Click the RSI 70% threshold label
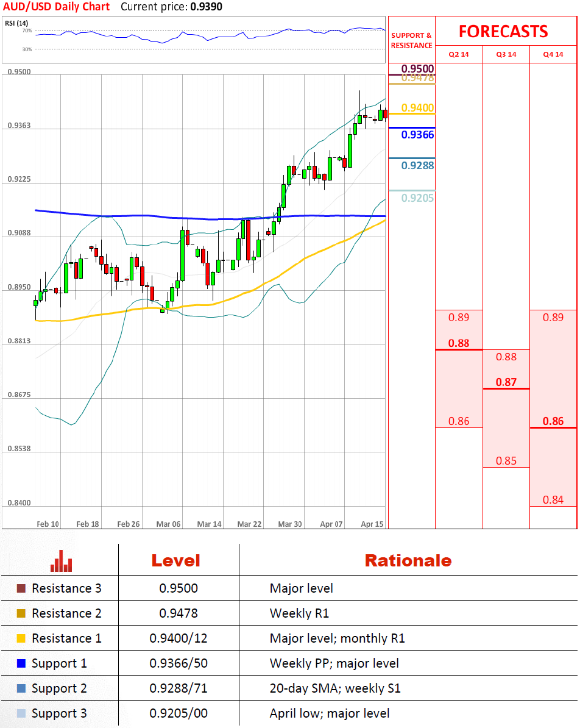This screenshot has width=580, height=728. [27, 30]
